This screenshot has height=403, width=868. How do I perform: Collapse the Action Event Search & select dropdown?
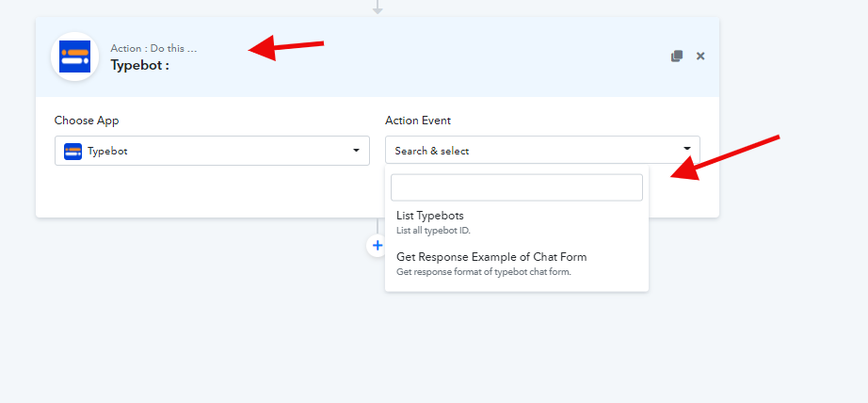[x=542, y=150]
